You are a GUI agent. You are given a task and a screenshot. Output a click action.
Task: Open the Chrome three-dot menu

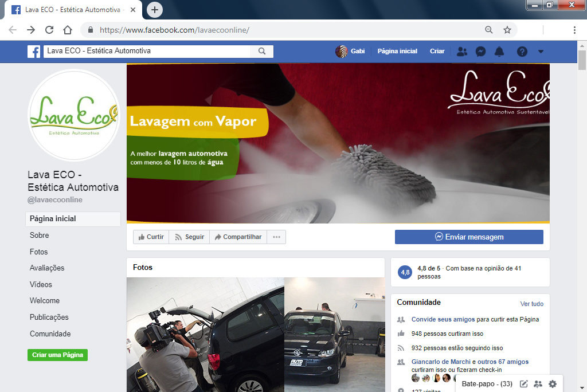click(x=574, y=30)
